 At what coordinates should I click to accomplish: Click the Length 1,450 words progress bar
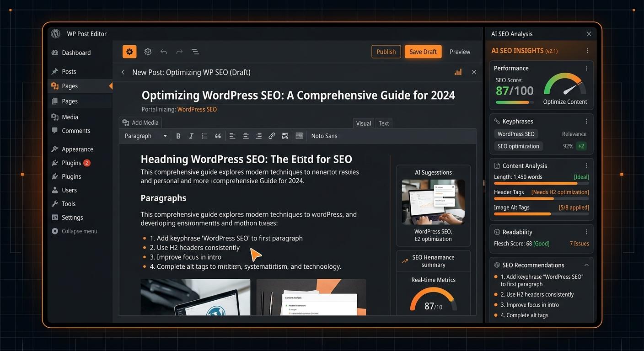(542, 183)
